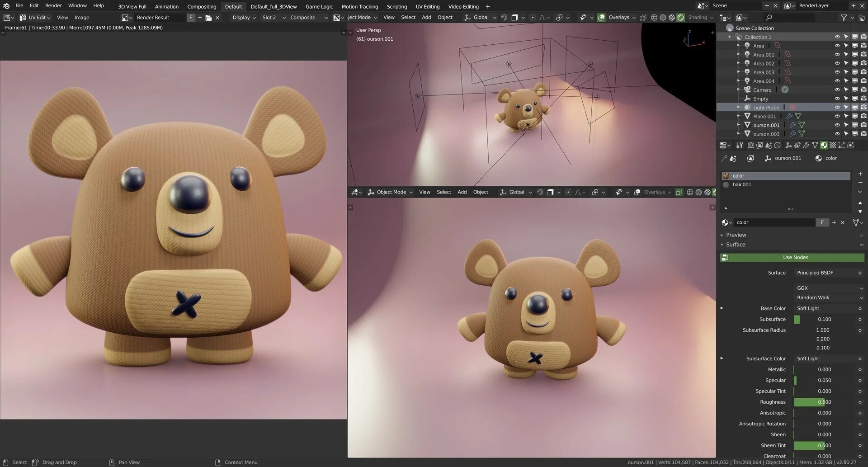Open the outliner filter funnel icon
Screen dimensions: 868x467
pos(844,18)
